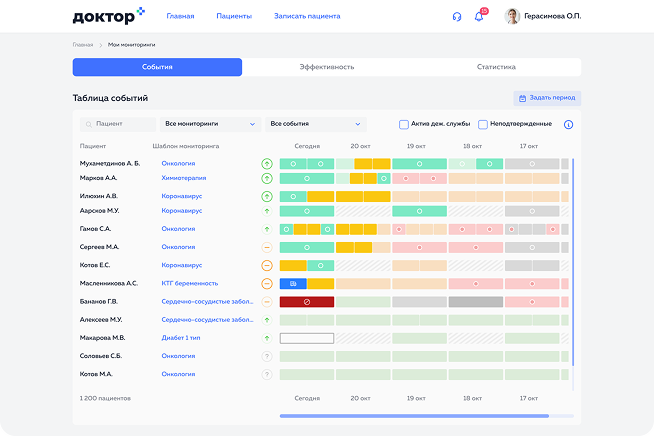Enable the Актив деж. службы checkbox
The width and height of the screenshot is (654, 436).
[x=404, y=125]
